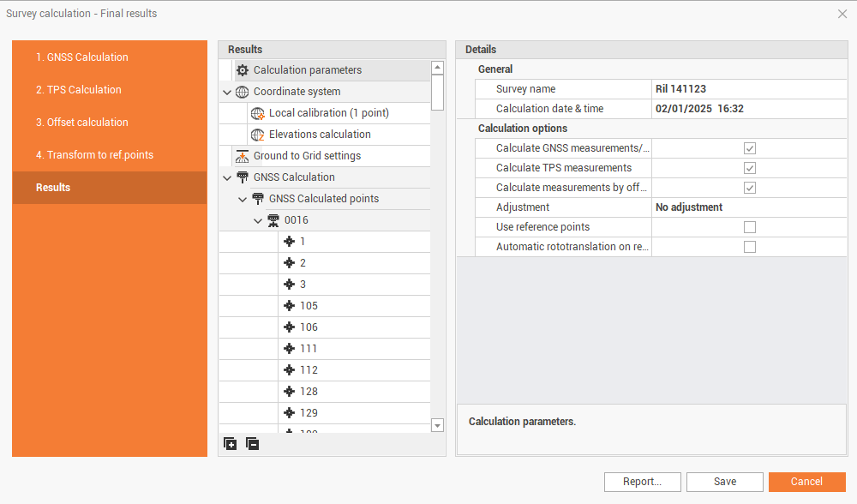Go to step 1. GNSS Calculation
Image resolution: width=857 pixels, height=504 pixels.
pyautogui.click(x=82, y=57)
